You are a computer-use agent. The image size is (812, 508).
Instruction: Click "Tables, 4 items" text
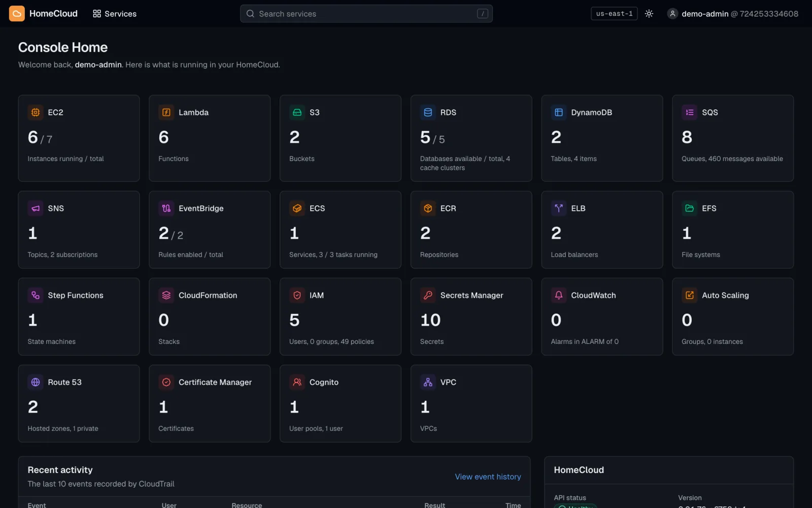click(573, 159)
